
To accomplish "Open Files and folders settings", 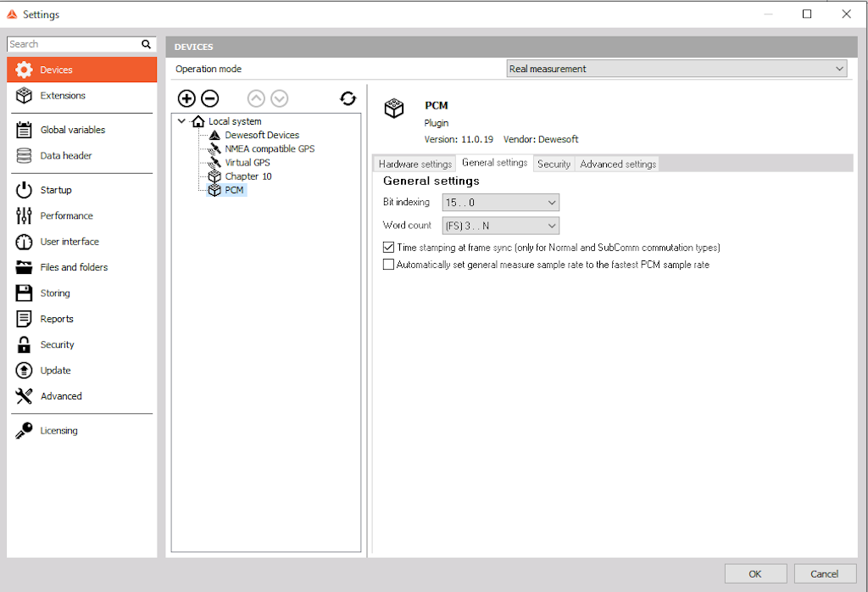I will (x=82, y=267).
